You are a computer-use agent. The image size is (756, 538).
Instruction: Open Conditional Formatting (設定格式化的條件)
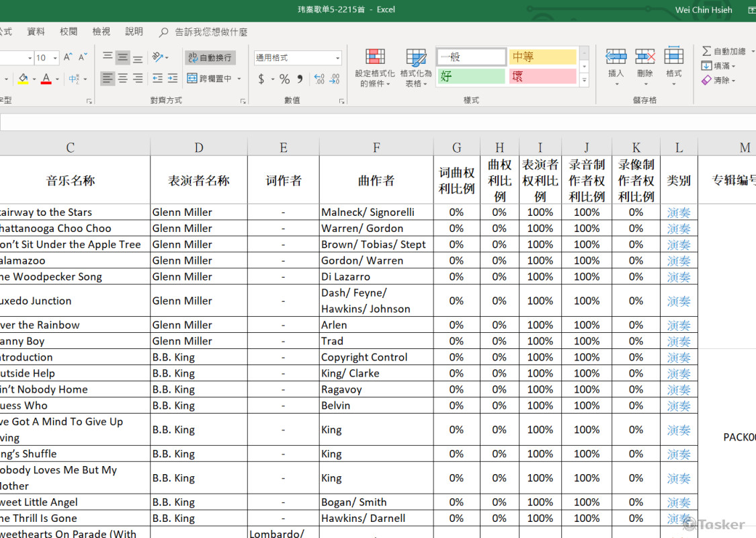374,67
